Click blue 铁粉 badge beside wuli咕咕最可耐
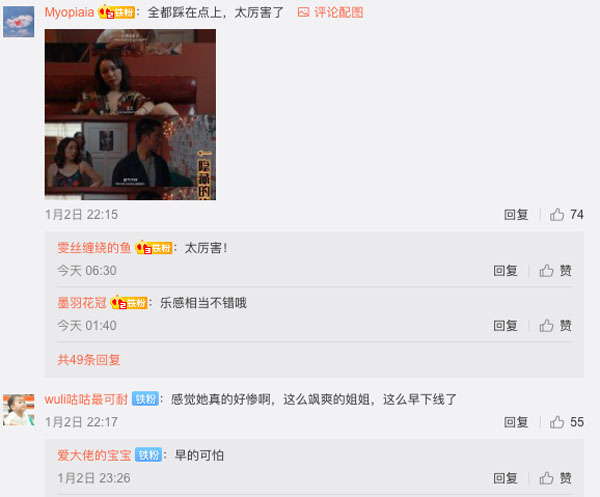 [x=145, y=399]
